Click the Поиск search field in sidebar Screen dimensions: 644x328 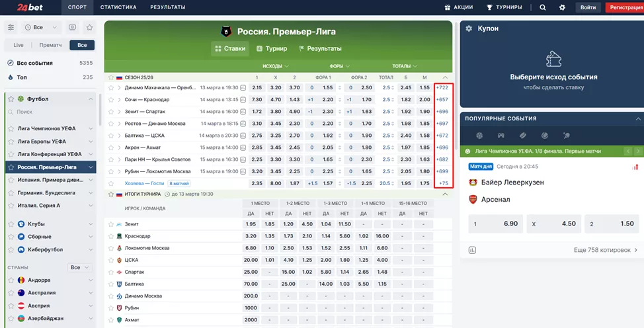click(x=53, y=112)
